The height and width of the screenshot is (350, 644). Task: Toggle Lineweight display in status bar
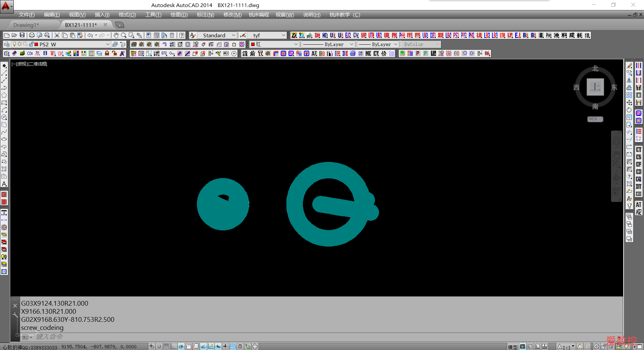[x=225, y=346]
